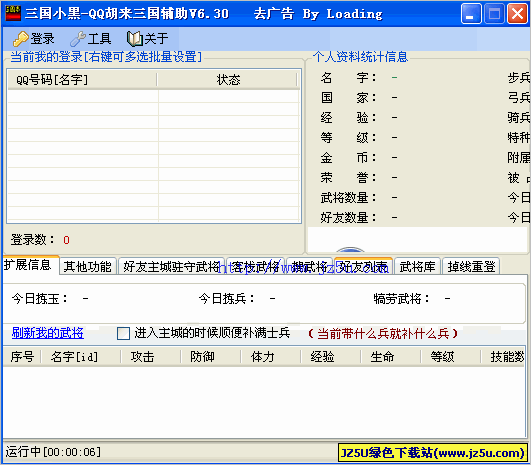The image size is (531, 465).
Task: Enable 进入主城的时候顺便补满士兵 checkbox
Action: click(x=123, y=333)
